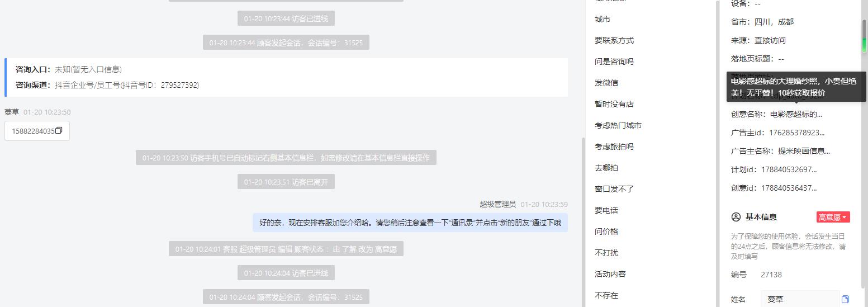Click the truncated 创意名称 value text
Viewport: 868px width, 307px height.
click(796, 114)
